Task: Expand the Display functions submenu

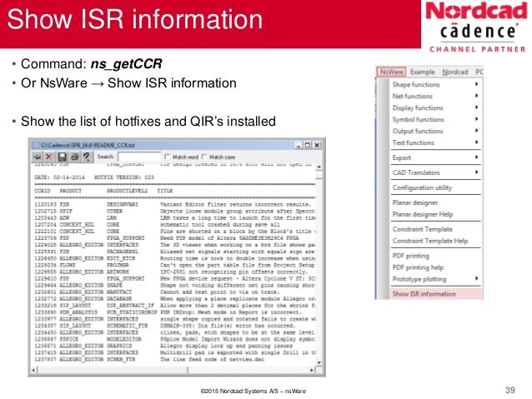Action: tap(436, 107)
